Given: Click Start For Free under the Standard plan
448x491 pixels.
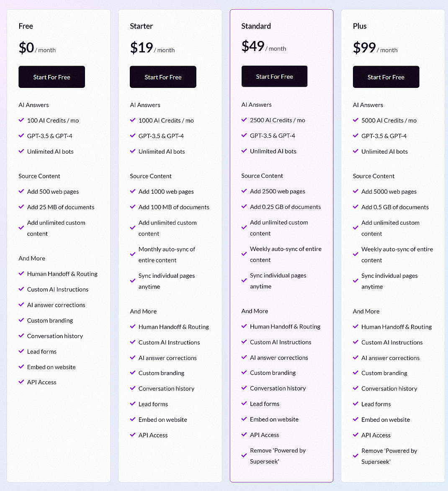Looking at the screenshot, I should tap(274, 76).
